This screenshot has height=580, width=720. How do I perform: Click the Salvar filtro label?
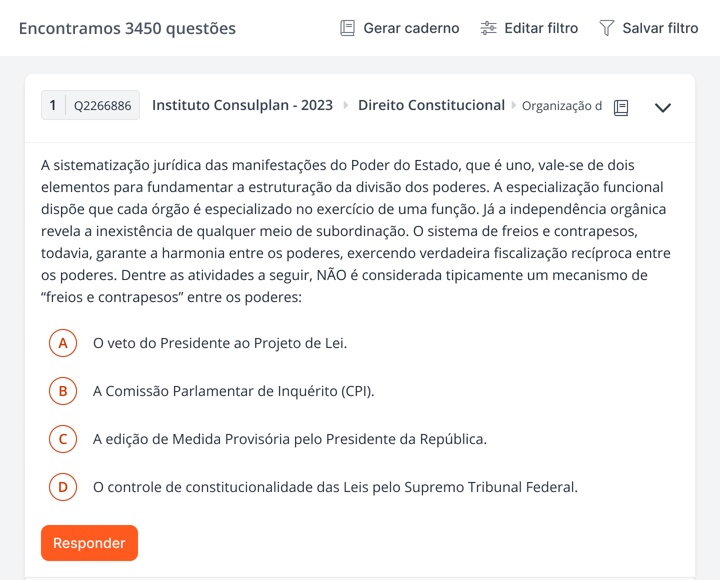660,28
